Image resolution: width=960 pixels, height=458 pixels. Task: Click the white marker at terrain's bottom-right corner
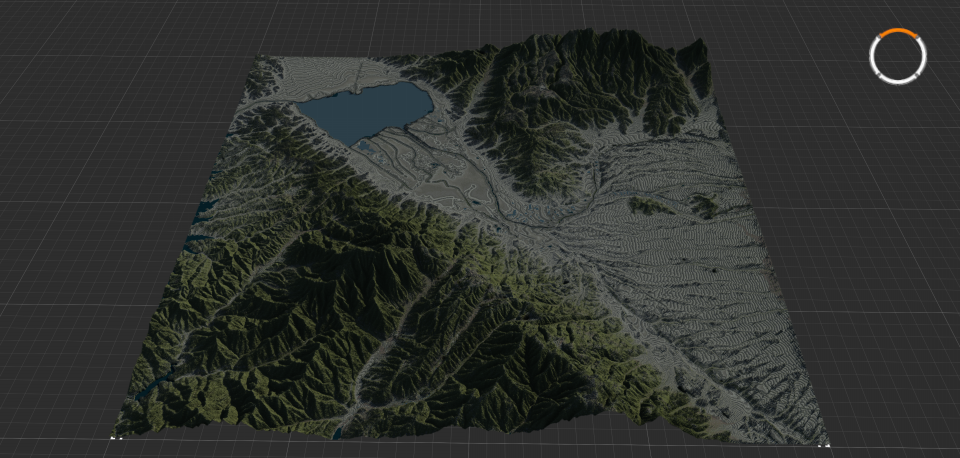pyautogui.click(x=824, y=440)
